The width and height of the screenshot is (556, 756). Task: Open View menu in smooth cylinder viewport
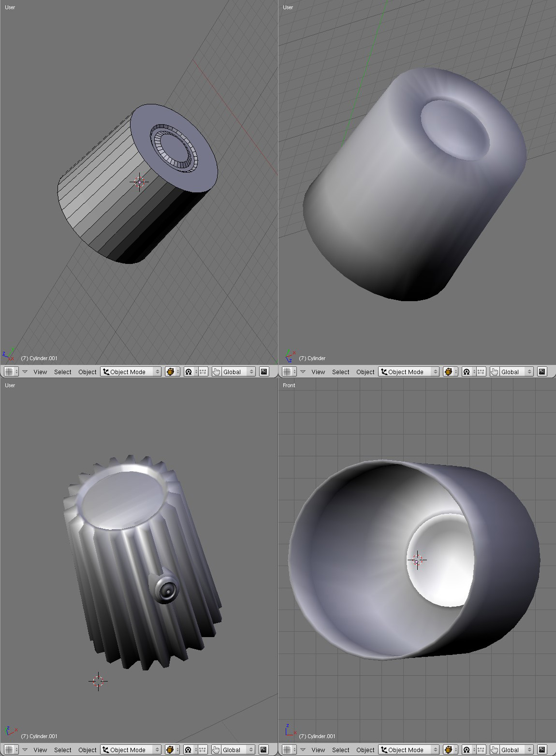[x=318, y=372]
